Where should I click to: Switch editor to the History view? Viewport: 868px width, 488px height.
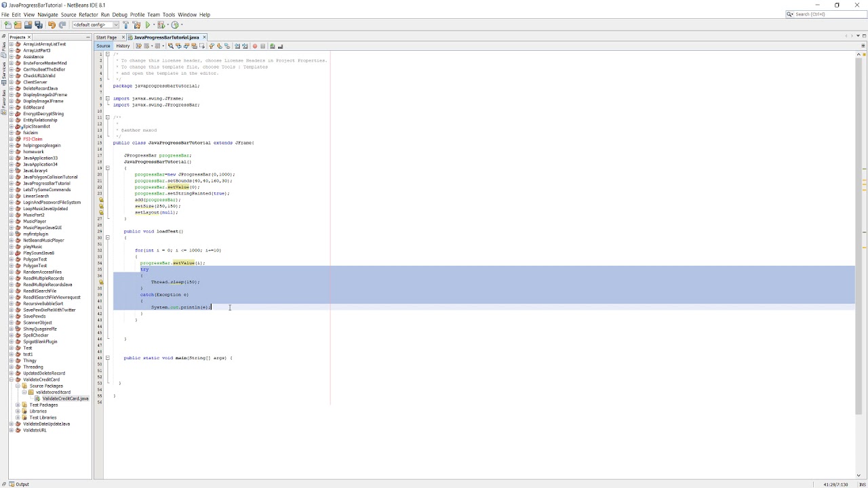pos(123,46)
